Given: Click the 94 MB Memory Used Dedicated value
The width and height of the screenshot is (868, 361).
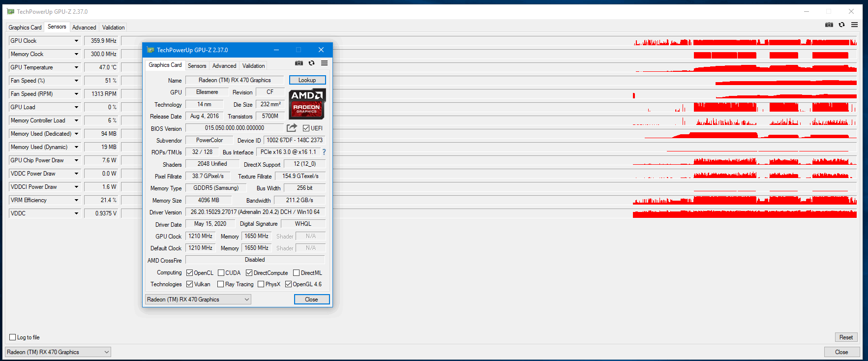Looking at the screenshot, I should [101, 134].
